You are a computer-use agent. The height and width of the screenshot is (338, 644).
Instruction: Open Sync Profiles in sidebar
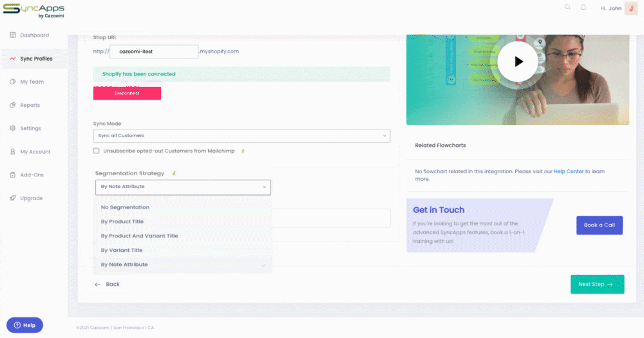(36, 59)
